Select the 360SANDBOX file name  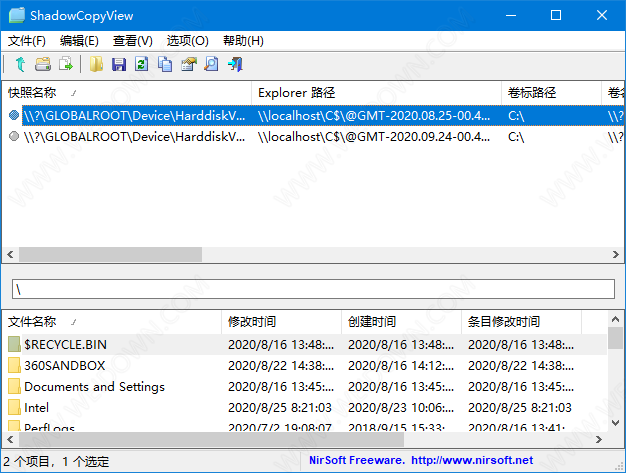click(65, 366)
